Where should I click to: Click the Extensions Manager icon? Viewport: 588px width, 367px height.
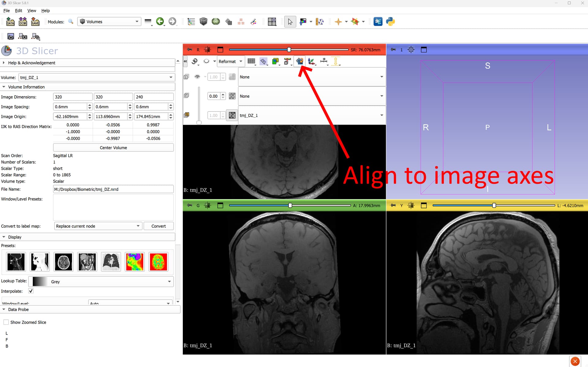(378, 21)
